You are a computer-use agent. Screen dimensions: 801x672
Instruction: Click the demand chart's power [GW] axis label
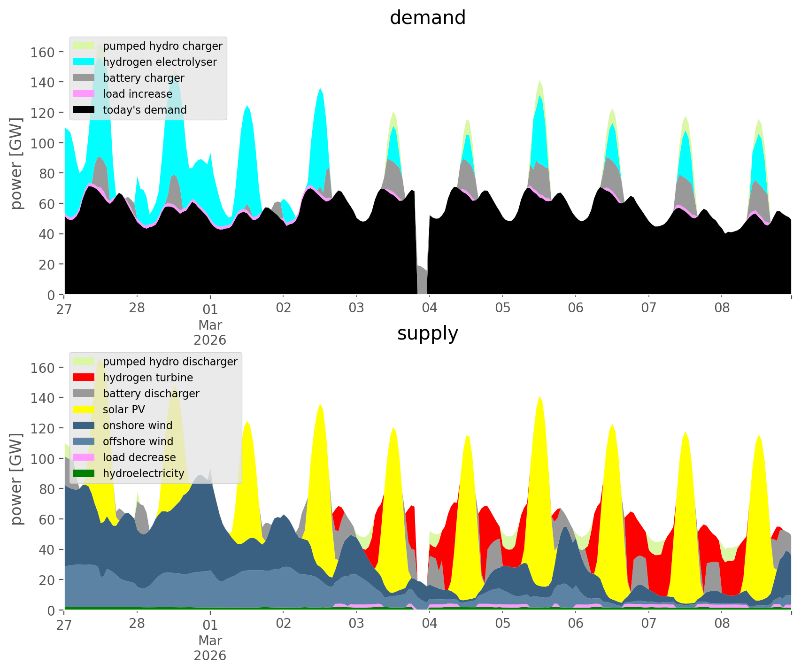[16, 163]
